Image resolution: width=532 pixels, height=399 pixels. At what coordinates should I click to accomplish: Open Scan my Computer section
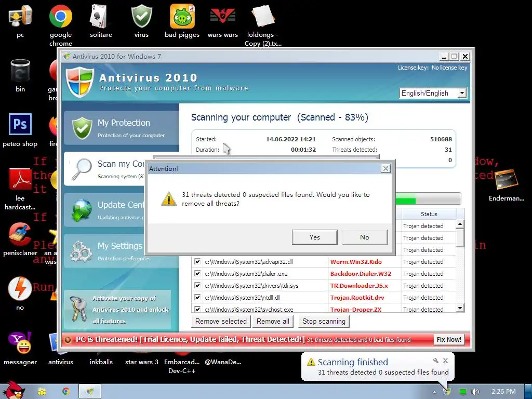point(104,169)
